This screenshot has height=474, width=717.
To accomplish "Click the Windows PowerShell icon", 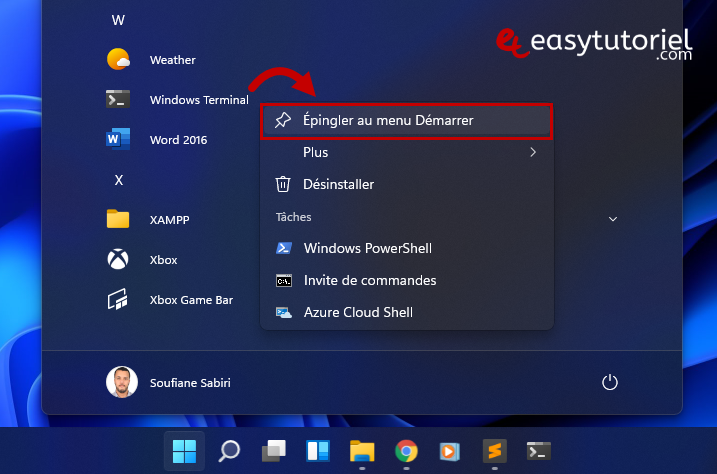I will pyautogui.click(x=284, y=248).
